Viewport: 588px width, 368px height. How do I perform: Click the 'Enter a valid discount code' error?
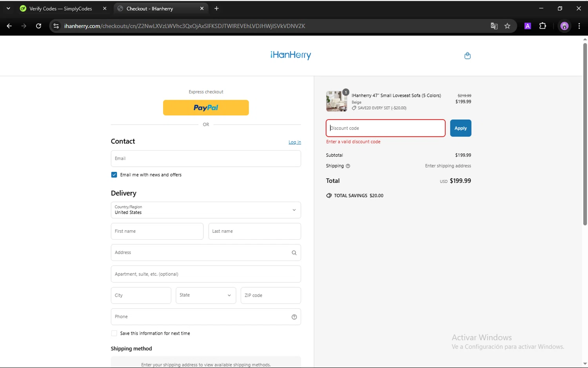(x=353, y=142)
